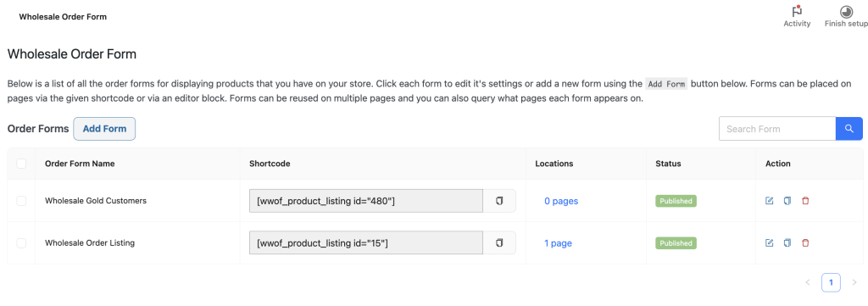Go to next page arrow
The height and width of the screenshot is (306, 868).
point(854,282)
